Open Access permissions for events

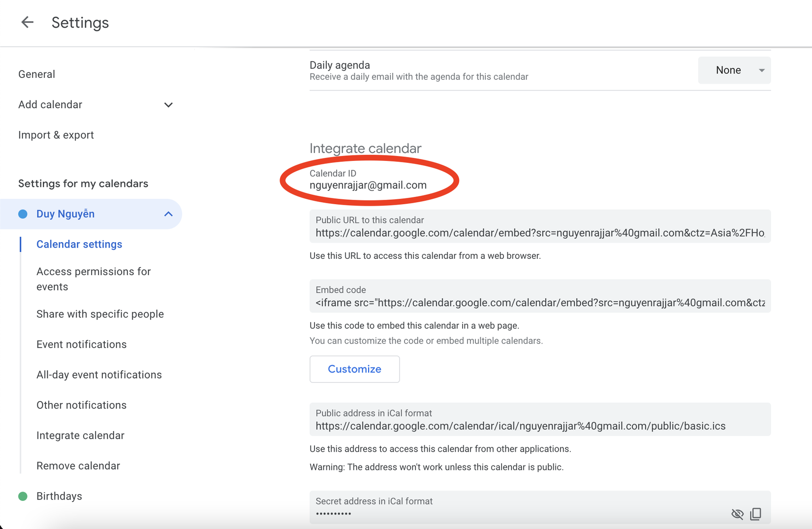click(x=94, y=279)
